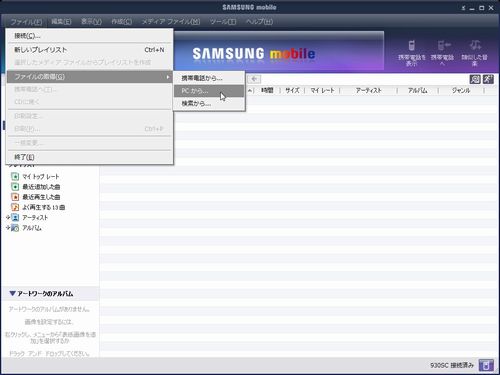The image size is (500, 375).
Task: Collapse the アートワークのアルバム panel triangle
Action: [x=12, y=294]
